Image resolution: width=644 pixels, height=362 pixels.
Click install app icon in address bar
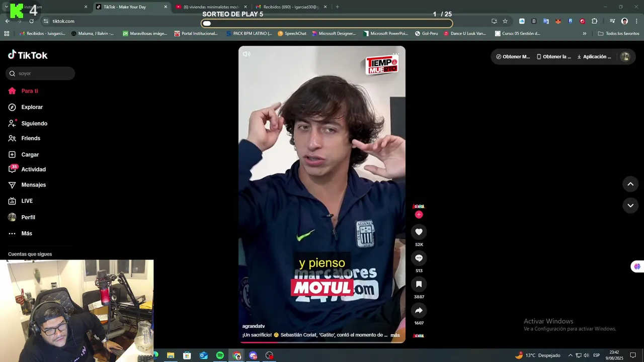(494, 21)
